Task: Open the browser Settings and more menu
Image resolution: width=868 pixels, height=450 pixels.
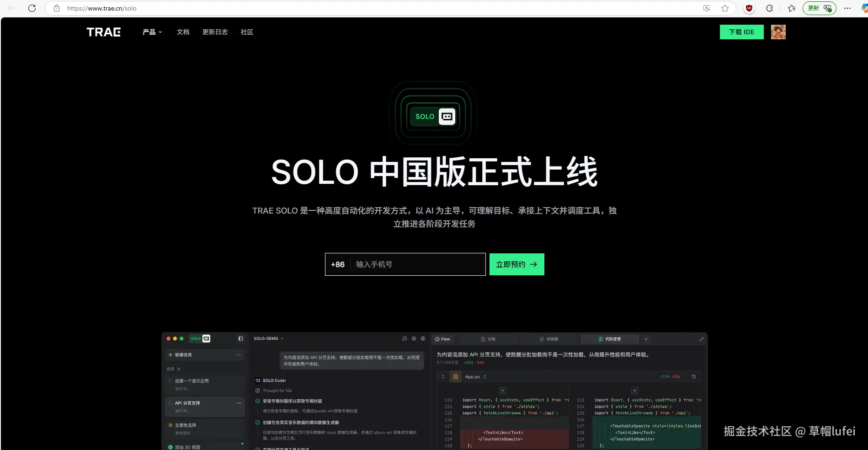Action: (x=847, y=8)
